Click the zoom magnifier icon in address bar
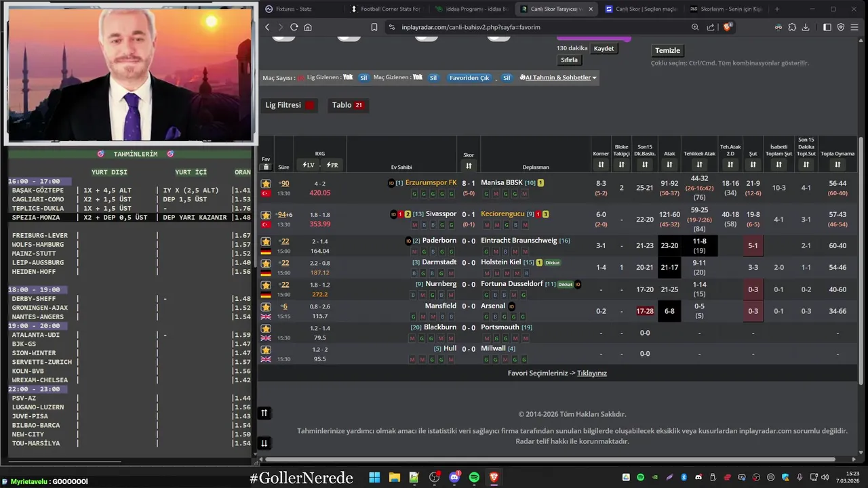The width and height of the screenshot is (868, 488). [695, 27]
